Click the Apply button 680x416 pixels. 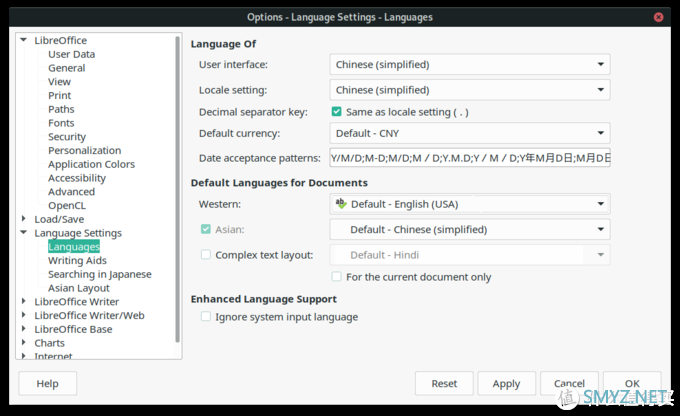tap(507, 383)
